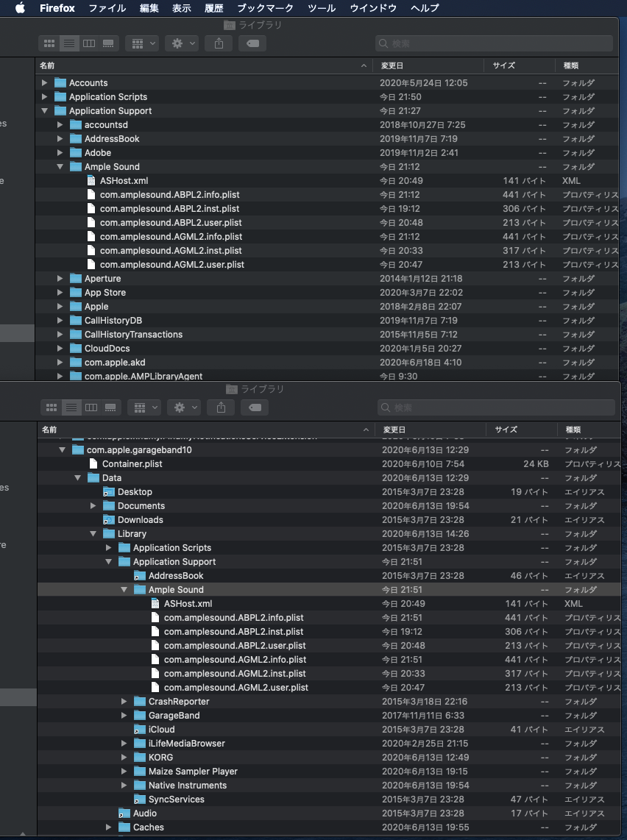Viewport: 627px width, 840px height.
Task: Switch lower Finder window to icon view
Action: tap(51, 407)
